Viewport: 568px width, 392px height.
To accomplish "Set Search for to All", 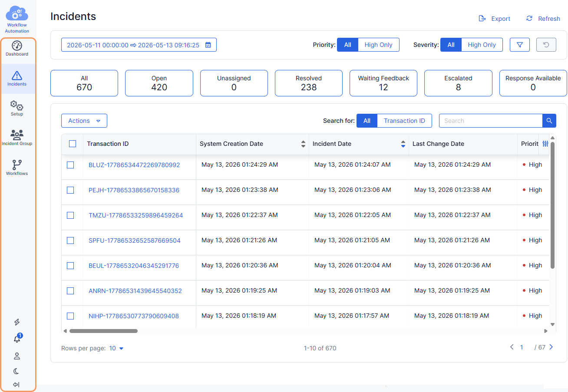I will click(x=367, y=121).
